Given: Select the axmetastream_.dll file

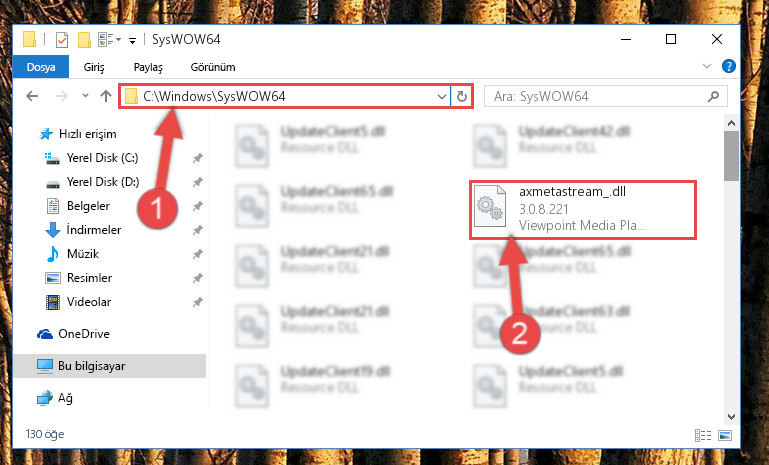Looking at the screenshot, I should click(x=583, y=209).
